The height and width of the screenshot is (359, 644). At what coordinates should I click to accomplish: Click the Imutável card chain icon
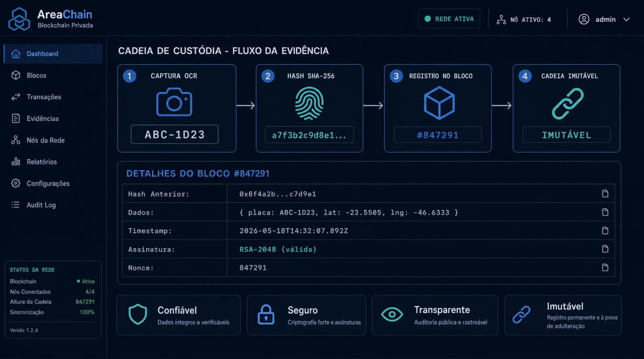tap(522, 315)
